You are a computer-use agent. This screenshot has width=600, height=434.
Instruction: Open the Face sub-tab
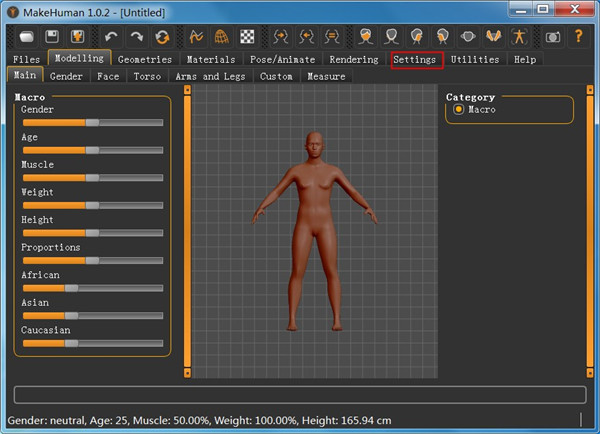click(x=108, y=76)
